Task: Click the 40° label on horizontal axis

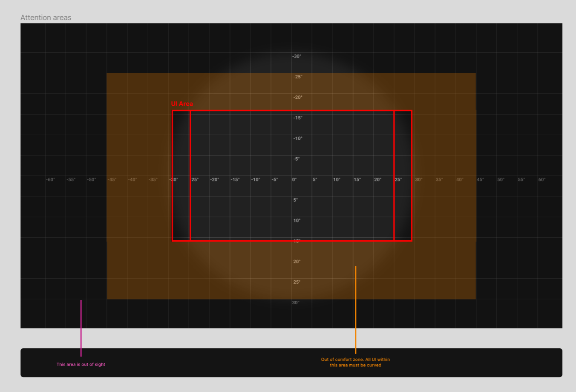Action: [460, 179]
